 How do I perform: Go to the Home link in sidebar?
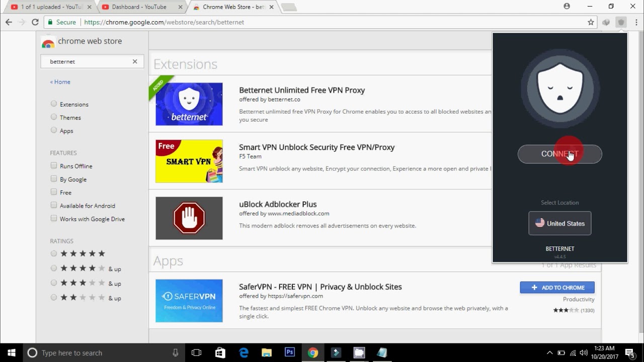[60, 82]
